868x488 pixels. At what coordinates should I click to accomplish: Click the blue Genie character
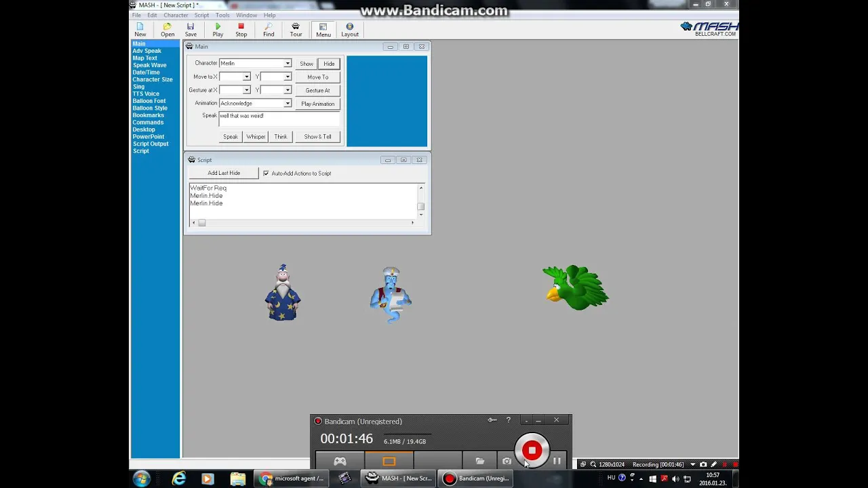coord(391,295)
